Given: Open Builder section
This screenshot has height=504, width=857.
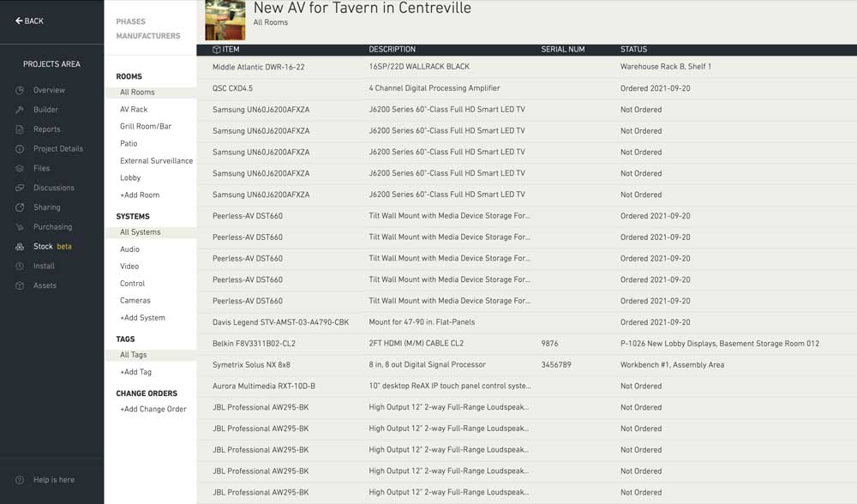Looking at the screenshot, I should (46, 110).
